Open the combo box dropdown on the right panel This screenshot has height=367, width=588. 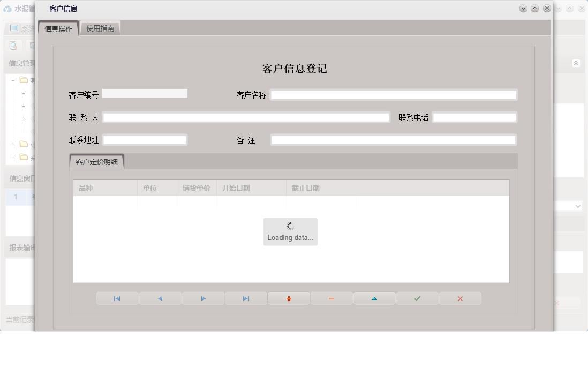coord(577,206)
